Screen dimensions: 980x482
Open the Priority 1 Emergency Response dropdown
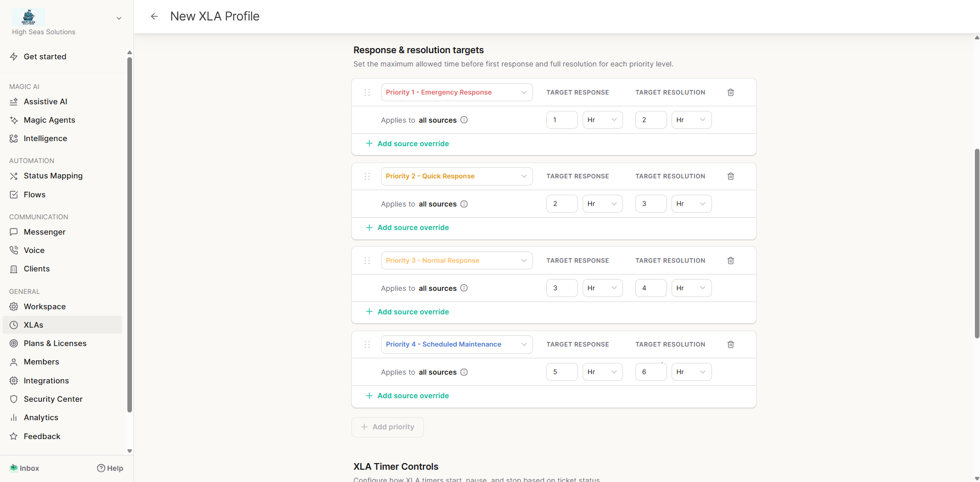tap(457, 93)
